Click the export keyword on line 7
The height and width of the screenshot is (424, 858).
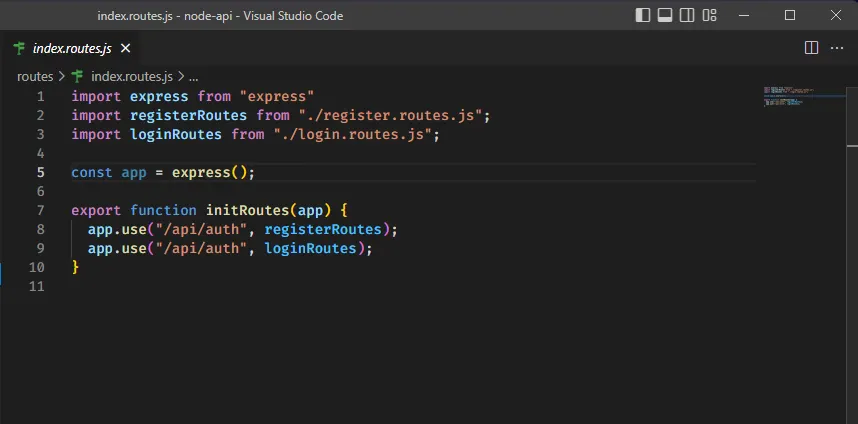tap(96, 211)
